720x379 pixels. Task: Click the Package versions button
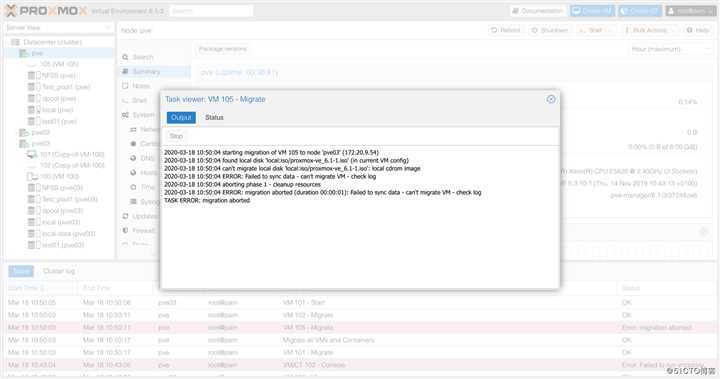pyautogui.click(x=223, y=49)
